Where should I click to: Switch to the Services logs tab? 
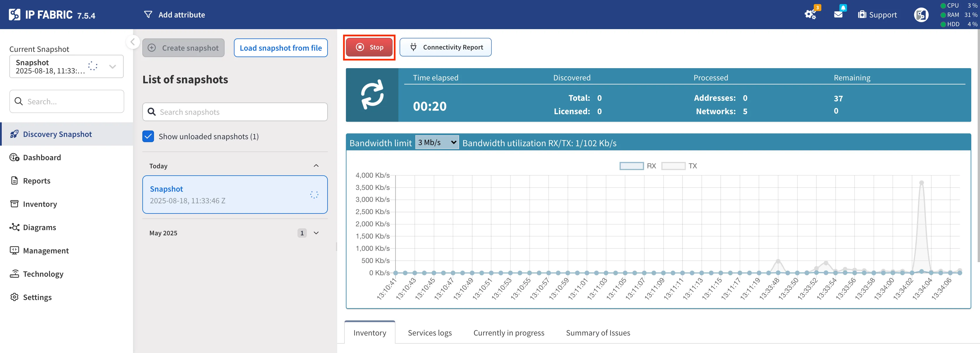[430, 333]
